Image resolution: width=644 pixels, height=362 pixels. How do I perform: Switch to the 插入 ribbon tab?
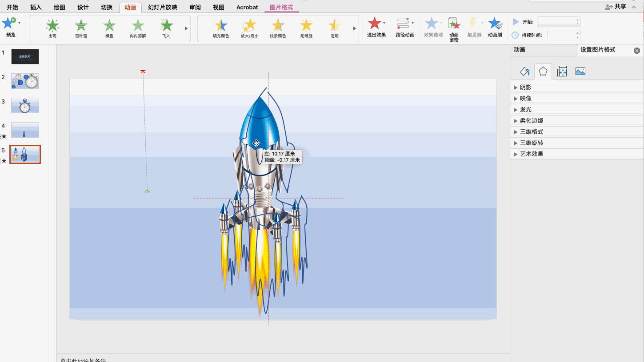(36, 7)
